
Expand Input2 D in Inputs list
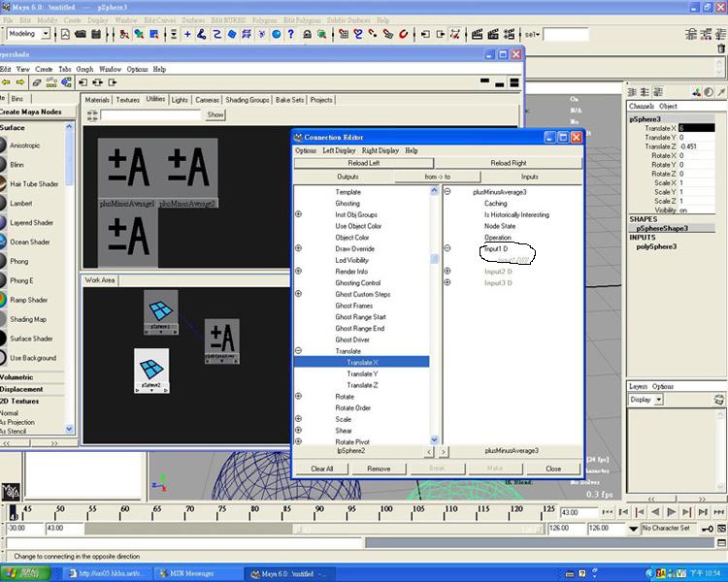point(447,271)
